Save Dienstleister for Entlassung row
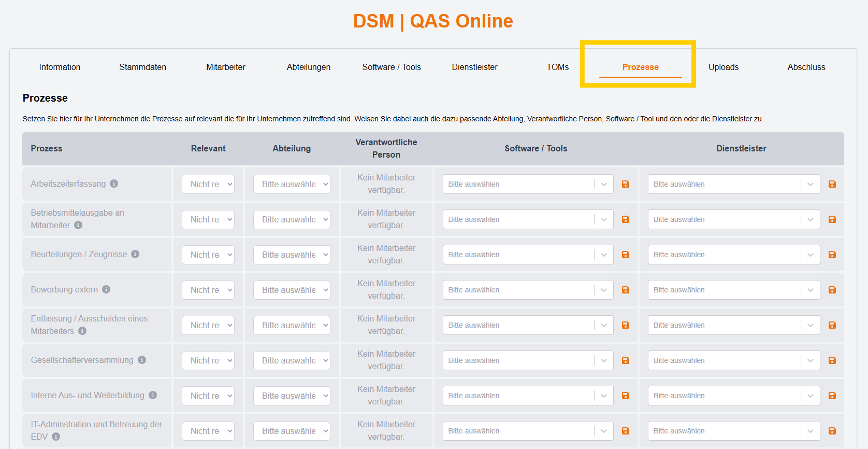Image resolution: width=868 pixels, height=449 pixels. [832, 325]
